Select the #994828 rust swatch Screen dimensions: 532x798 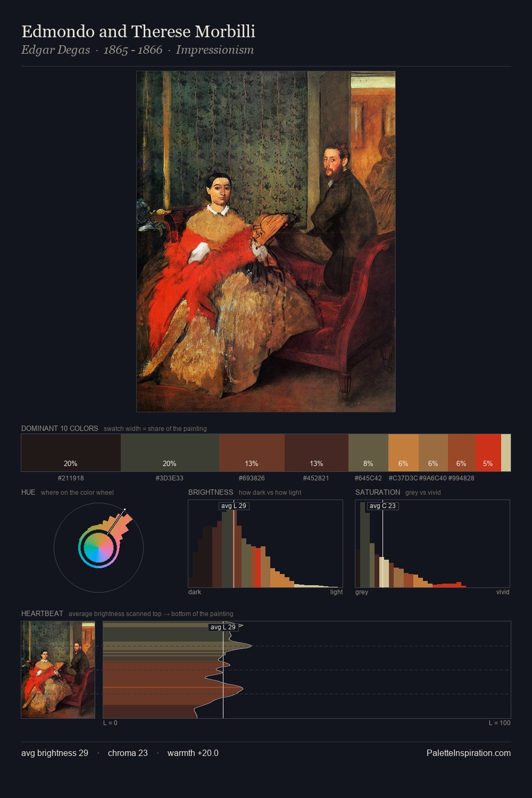tap(461, 453)
